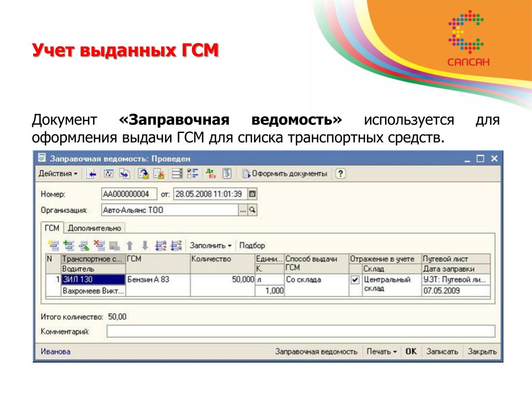Move the row up with up arrow
The height and width of the screenshot is (399, 532).
coord(130,245)
